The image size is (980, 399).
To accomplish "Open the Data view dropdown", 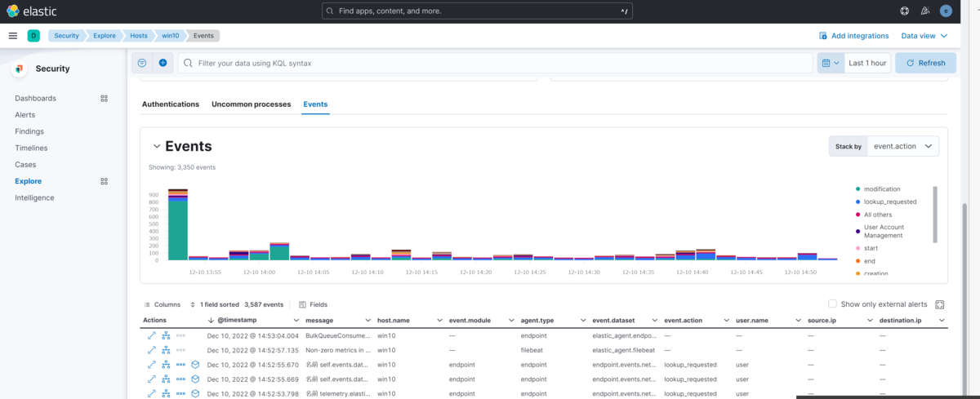I will click(x=924, y=36).
